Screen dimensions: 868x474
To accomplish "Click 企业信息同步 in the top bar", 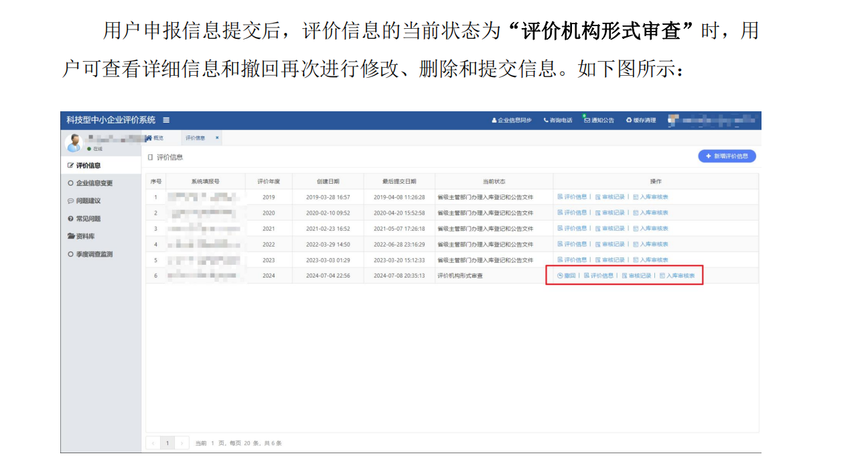I will (x=512, y=121).
